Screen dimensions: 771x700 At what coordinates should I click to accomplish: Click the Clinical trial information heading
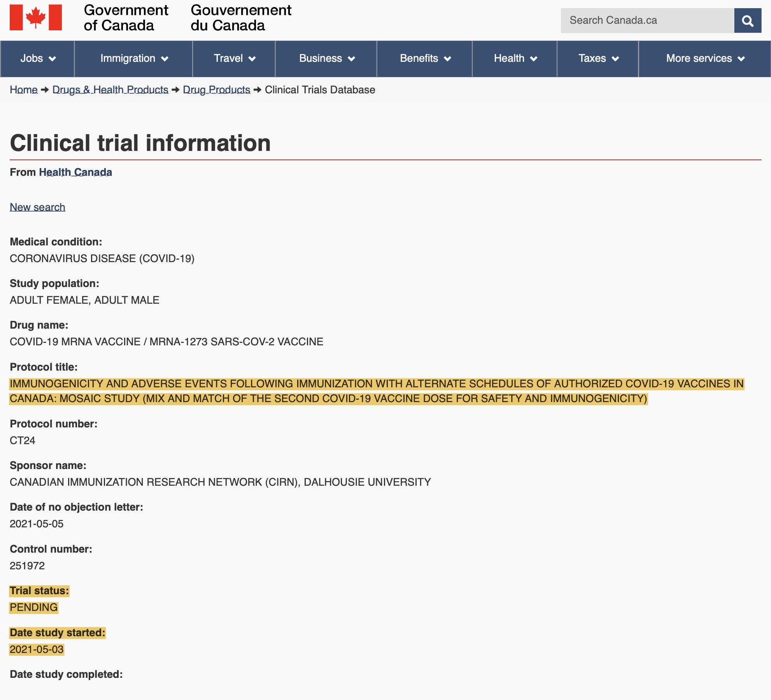[140, 143]
